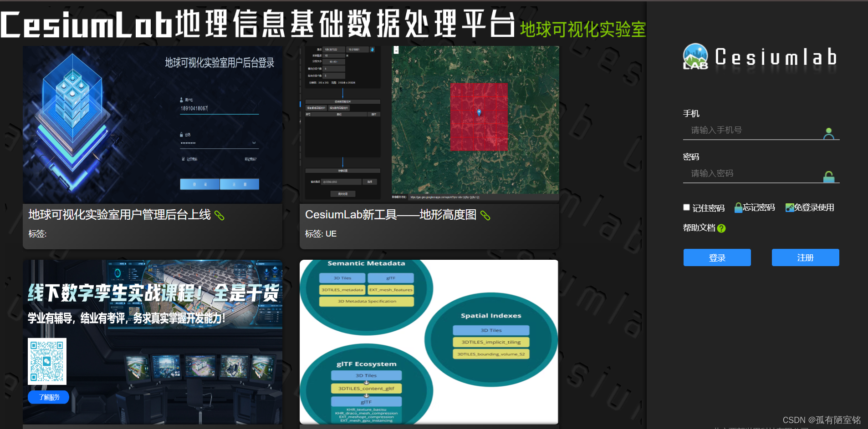868x429 pixels.
Task: Open the terrain height map thumbnail
Action: (429, 124)
